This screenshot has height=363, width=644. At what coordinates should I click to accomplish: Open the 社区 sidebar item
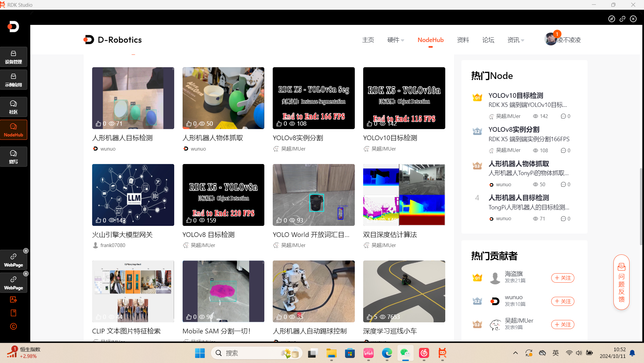[13, 107]
